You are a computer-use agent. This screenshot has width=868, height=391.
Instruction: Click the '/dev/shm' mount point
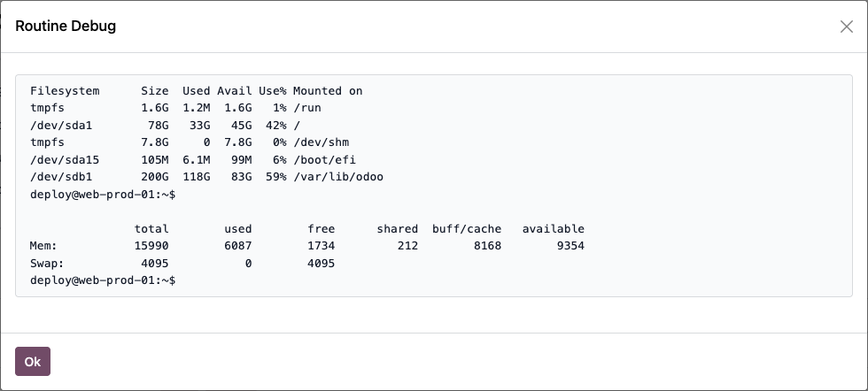pos(321,142)
